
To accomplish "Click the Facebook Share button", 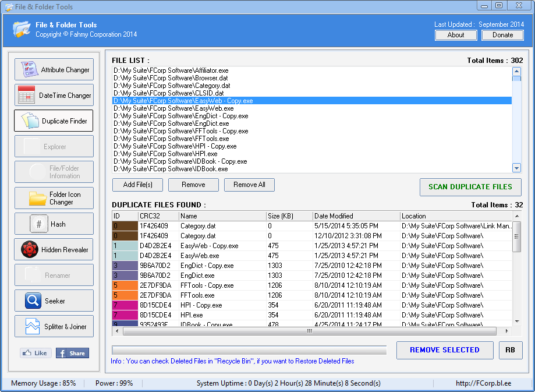I will click(x=72, y=353).
